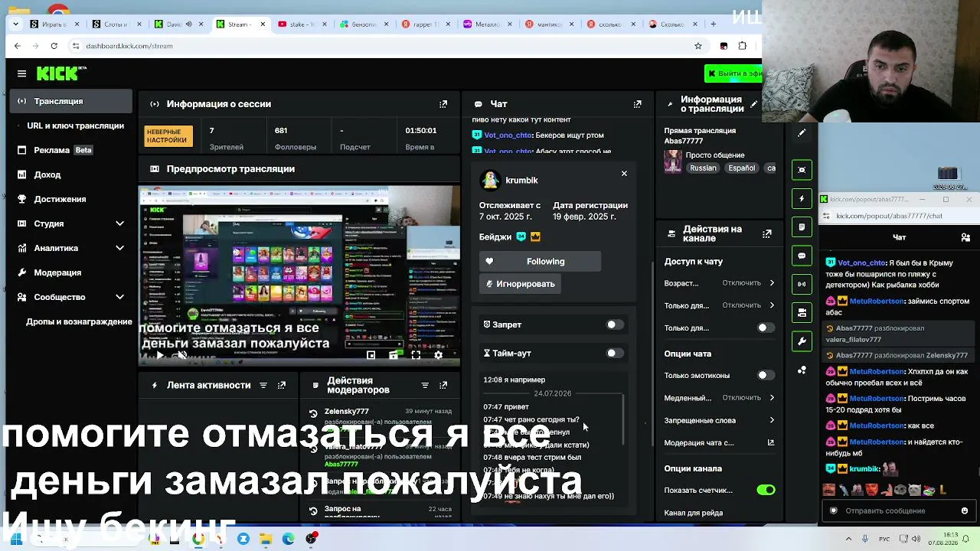The height and width of the screenshot is (551, 980).
Task: Click stream category thumbnail image
Action: pyautogui.click(x=672, y=161)
